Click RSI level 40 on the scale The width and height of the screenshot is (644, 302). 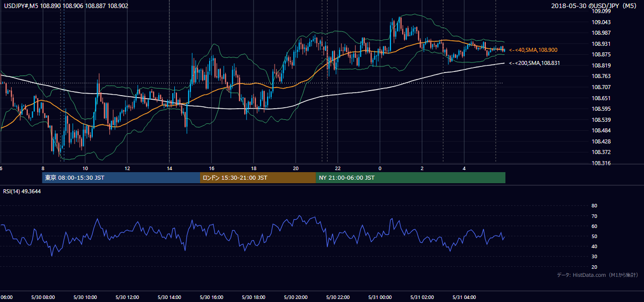point(594,247)
